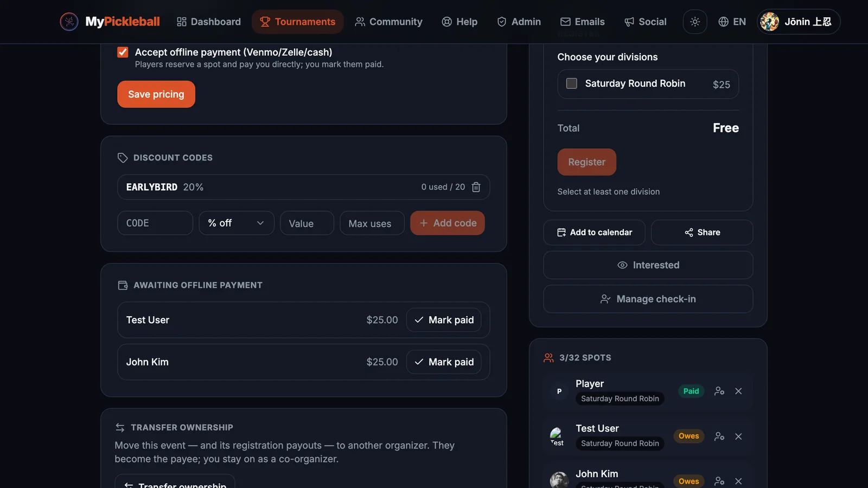The height and width of the screenshot is (488, 868).
Task: Open the Social nav item
Action: pos(645,22)
